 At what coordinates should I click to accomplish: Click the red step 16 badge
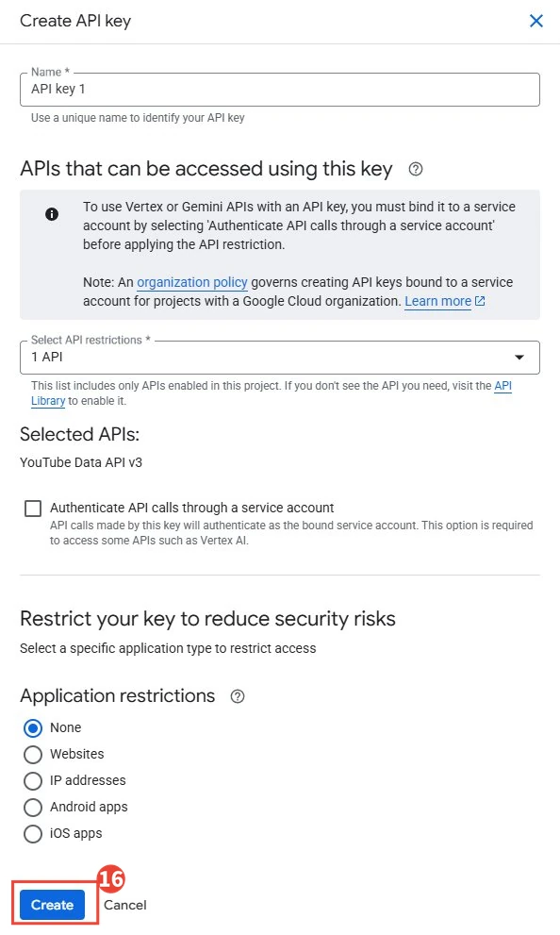(111, 879)
